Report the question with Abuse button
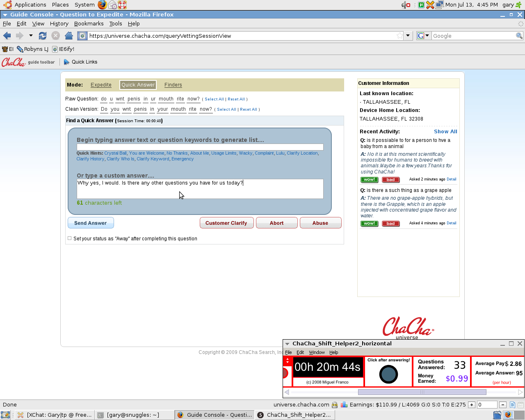This screenshot has height=420, width=525. tap(320, 223)
